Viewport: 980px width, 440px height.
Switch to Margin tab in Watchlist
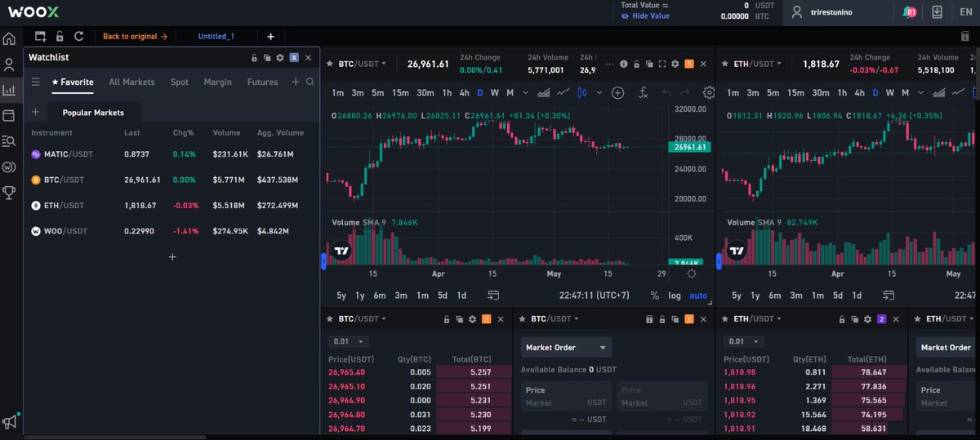pos(217,82)
